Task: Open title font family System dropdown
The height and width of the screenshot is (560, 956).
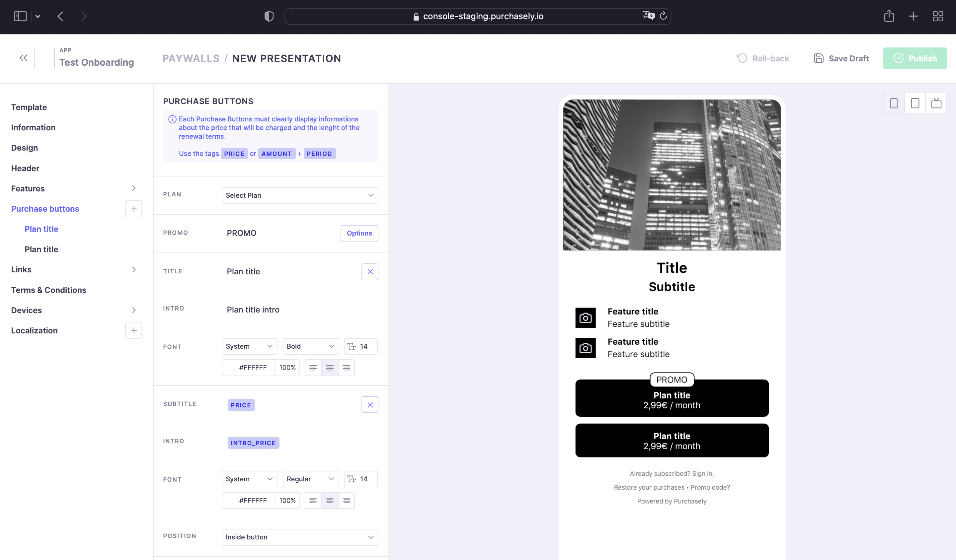Action: tap(250, 347)
